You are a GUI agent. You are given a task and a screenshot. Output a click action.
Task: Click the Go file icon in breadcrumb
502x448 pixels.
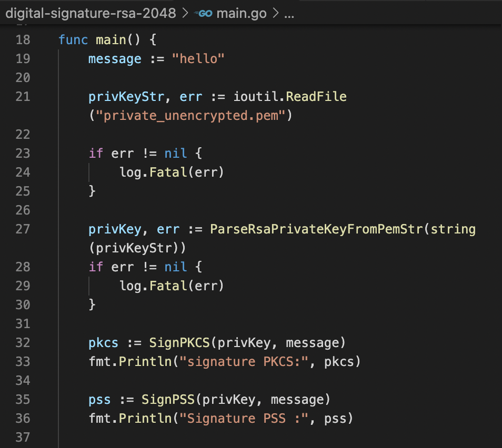[203, 13]
